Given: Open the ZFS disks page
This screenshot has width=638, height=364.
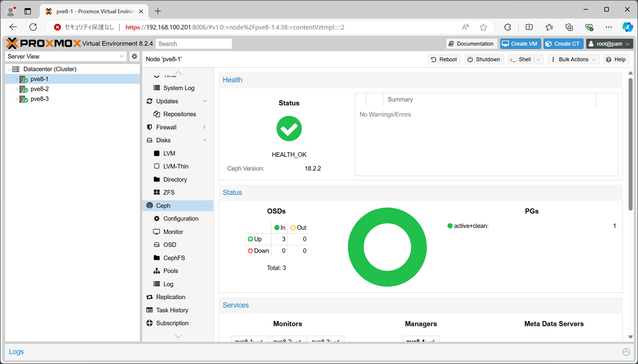Looking at the screenshot, I should pos(168,192).
